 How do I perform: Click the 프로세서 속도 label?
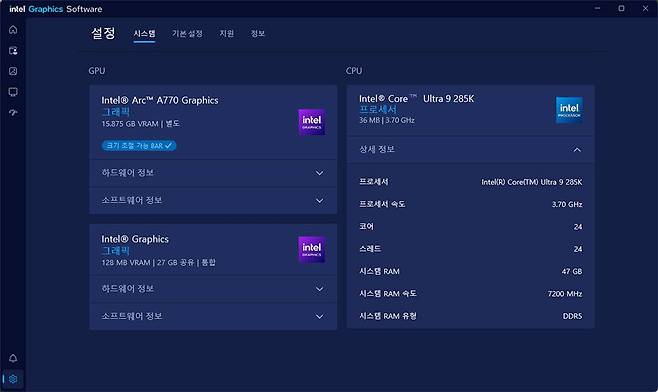coord(382,204)
